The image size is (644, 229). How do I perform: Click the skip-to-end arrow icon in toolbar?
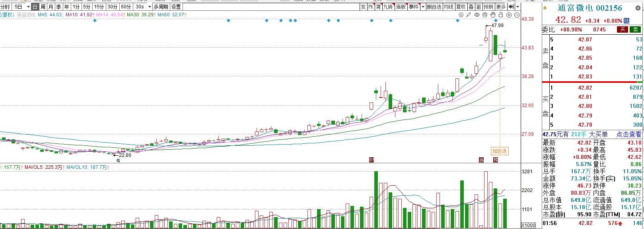click(511, 7)
